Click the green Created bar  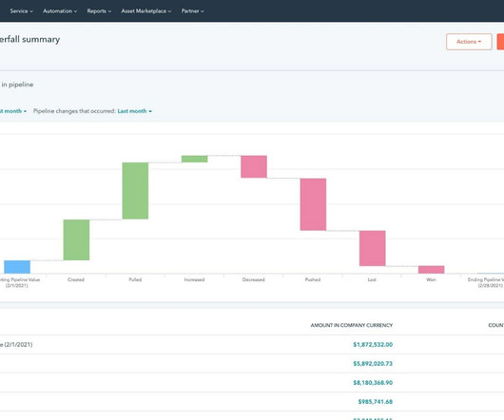76,239
